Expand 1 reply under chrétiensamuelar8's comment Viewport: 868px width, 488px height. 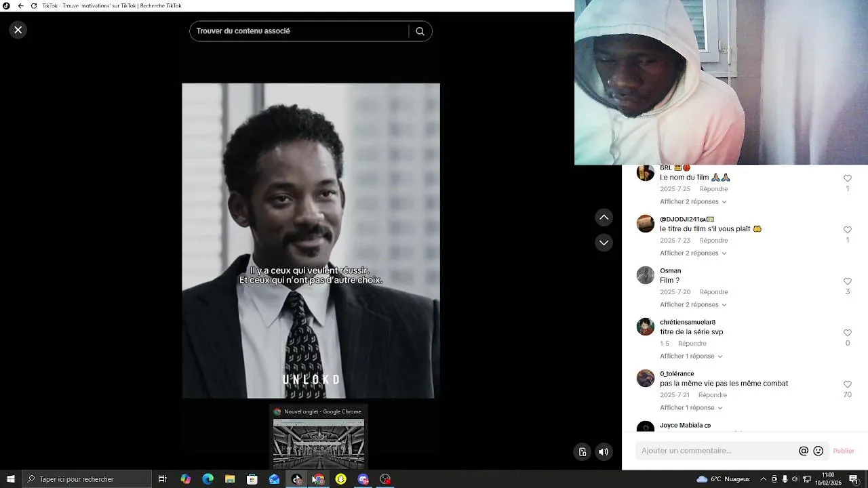click(x=691, y=357)
